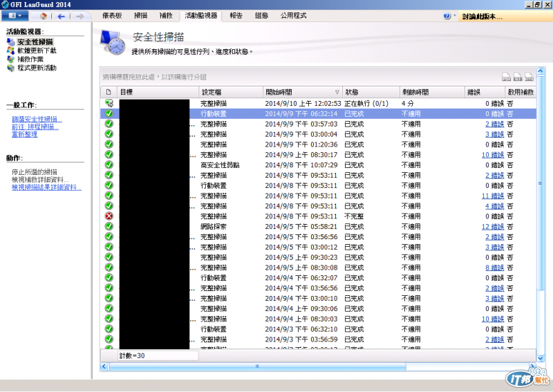The height and width of the screenshot is (392, 553).
Task: Click green check icon of 06:32:14 row
Action: pyautogui.click(x=109, y=113)
